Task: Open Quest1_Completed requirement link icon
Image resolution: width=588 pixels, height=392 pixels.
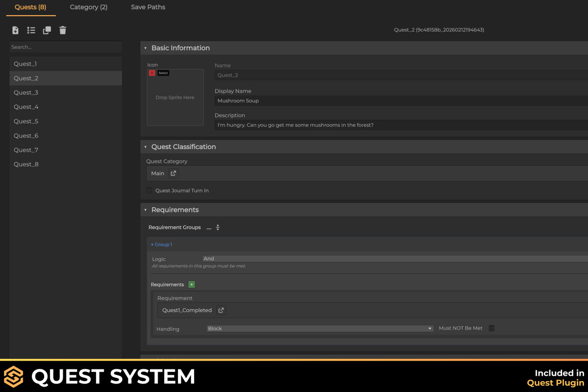Action: click(221, 310)
